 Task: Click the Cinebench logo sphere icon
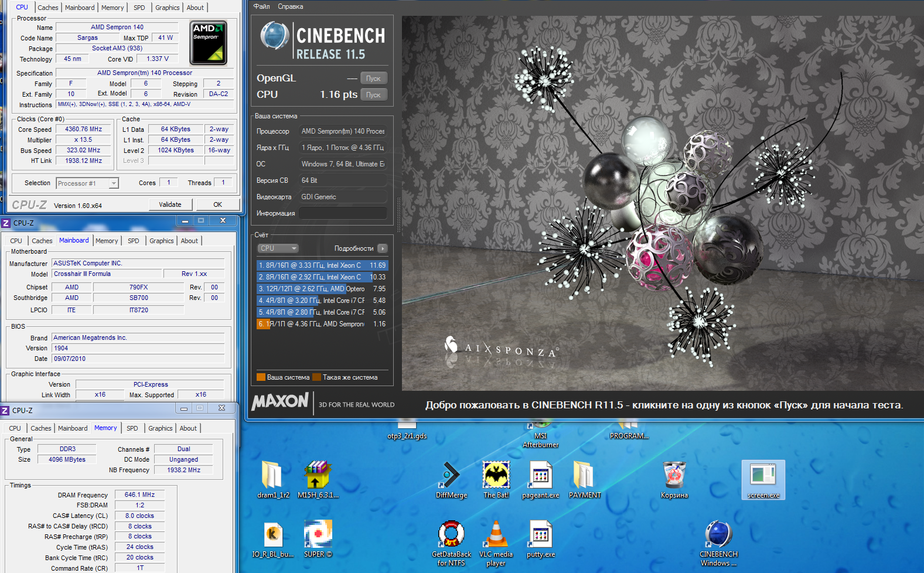point(274,36)
